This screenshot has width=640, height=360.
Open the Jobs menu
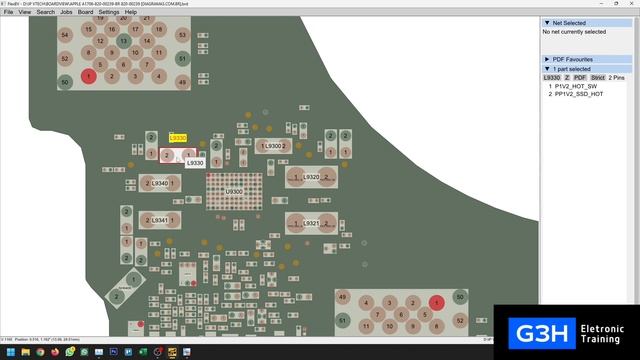pyautogui.click(x=66, y=12)
